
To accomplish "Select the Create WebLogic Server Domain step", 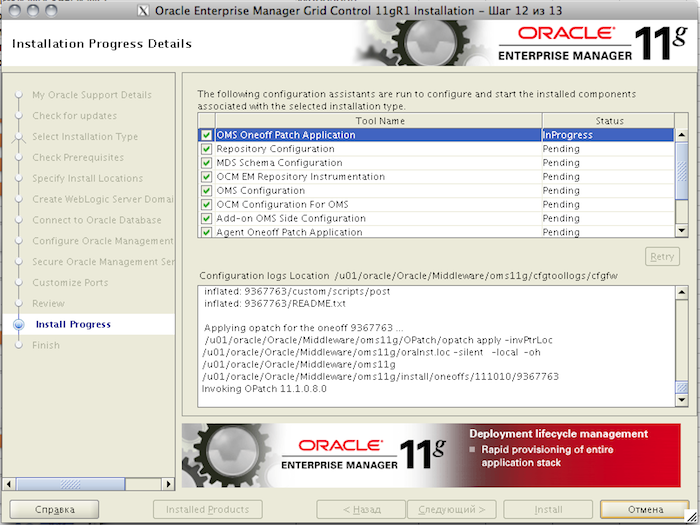I will point(103,199).
